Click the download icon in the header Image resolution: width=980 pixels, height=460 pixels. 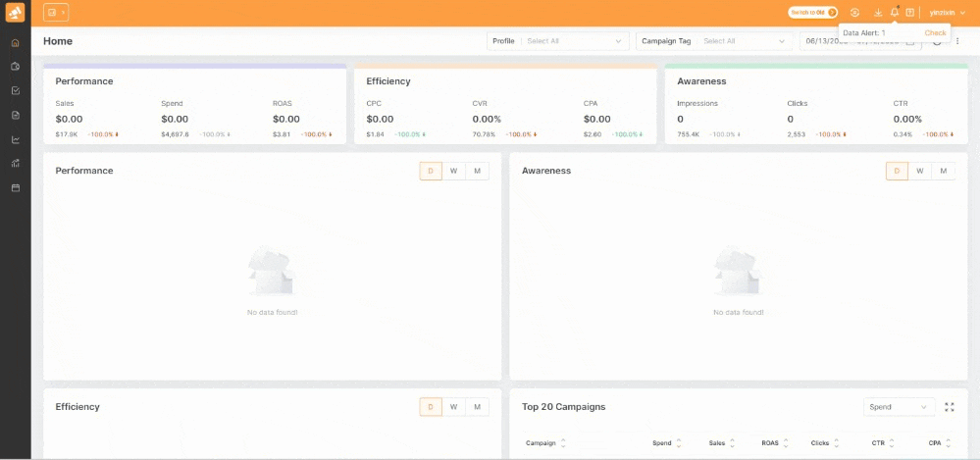pyautogui.click(x=877, y=13)
